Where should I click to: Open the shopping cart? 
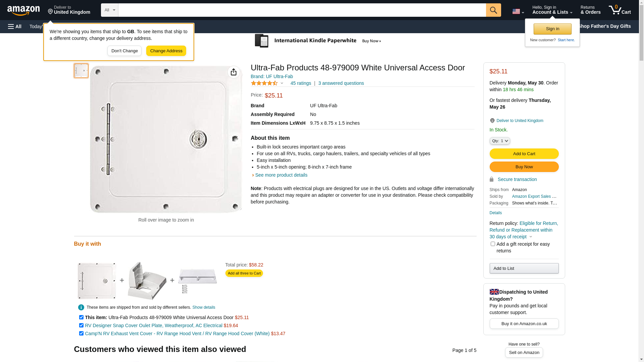(620, 10)
